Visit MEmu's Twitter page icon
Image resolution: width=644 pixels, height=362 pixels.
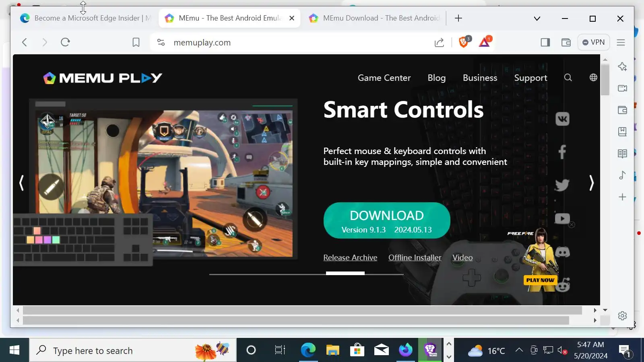(x=562, y=185)
